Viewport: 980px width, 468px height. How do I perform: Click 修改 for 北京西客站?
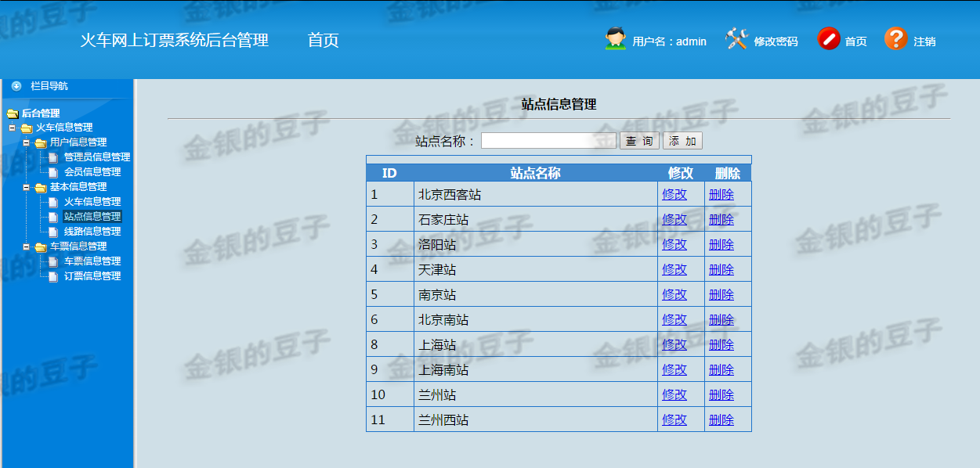click(x=674, y=194)
